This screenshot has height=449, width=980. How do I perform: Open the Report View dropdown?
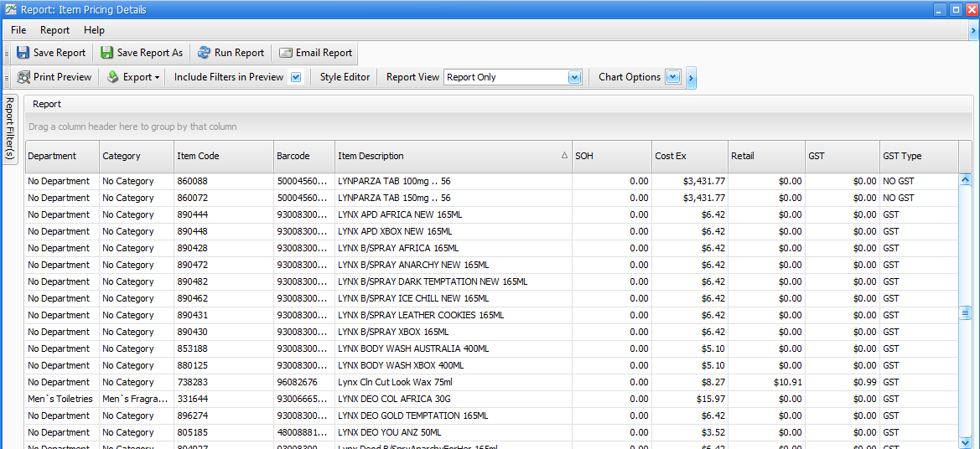tap(574, 77)
